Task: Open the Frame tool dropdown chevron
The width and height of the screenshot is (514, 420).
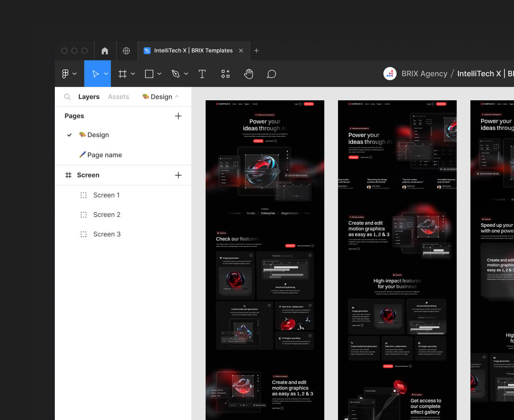Action: 133,74
